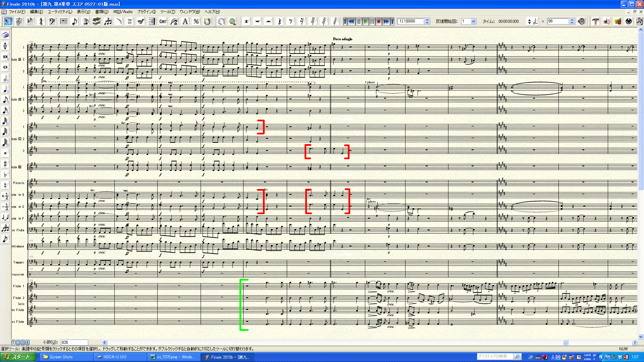Select the Zoom magnifier tool

(232, 21)
